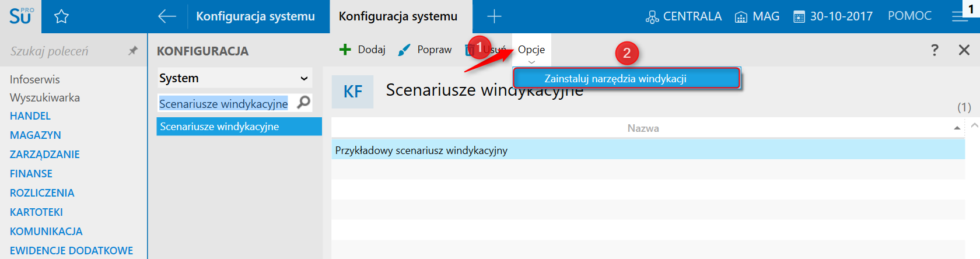Expand the System combo box
The width and height of the screenshot is (980, 259).
click(235, 78)
